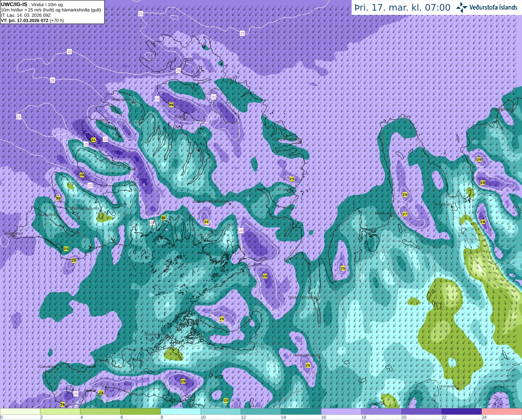Click the Gufuskálar station label
The image size is (522, 420).
(47, 367)
